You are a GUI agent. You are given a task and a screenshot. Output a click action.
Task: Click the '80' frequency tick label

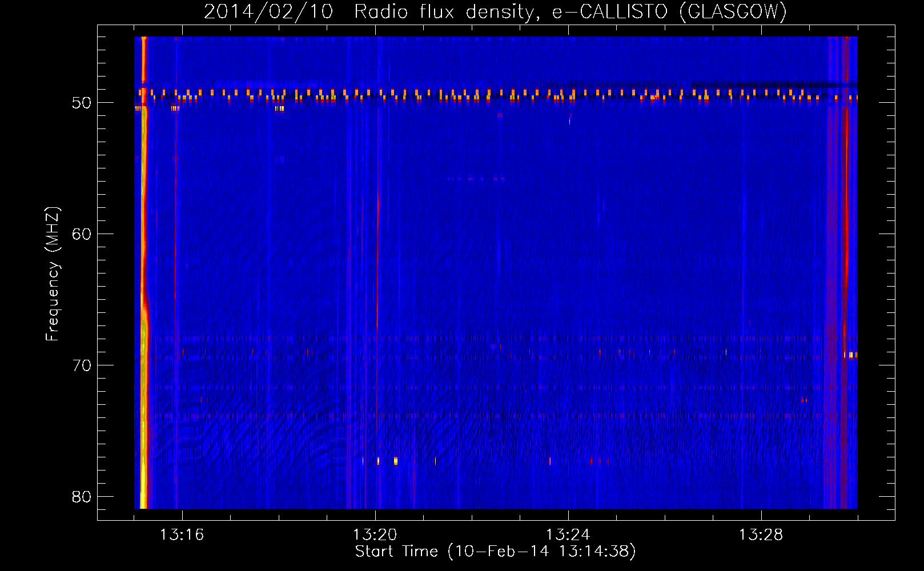[x=82, y=497]
